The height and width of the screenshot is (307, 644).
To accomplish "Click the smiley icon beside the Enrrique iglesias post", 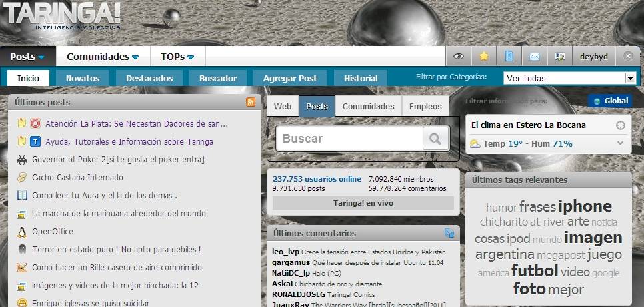I will point(22,303).
